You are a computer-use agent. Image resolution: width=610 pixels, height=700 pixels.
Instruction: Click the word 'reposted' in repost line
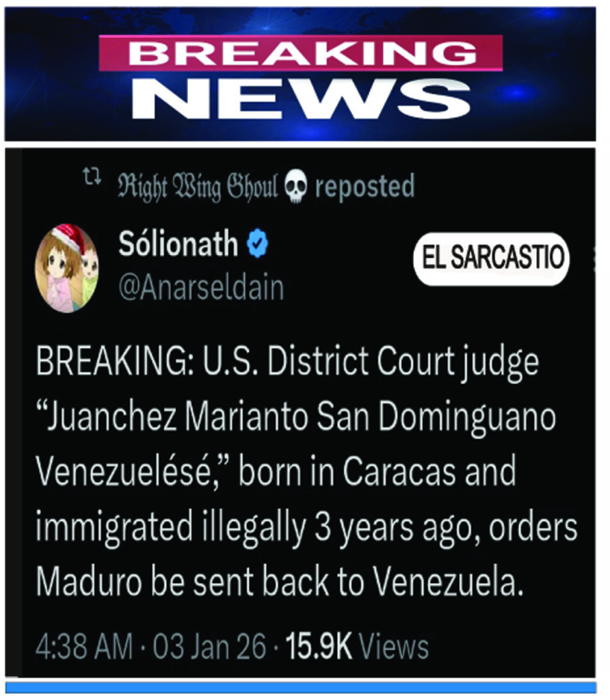tap(365, 187)
